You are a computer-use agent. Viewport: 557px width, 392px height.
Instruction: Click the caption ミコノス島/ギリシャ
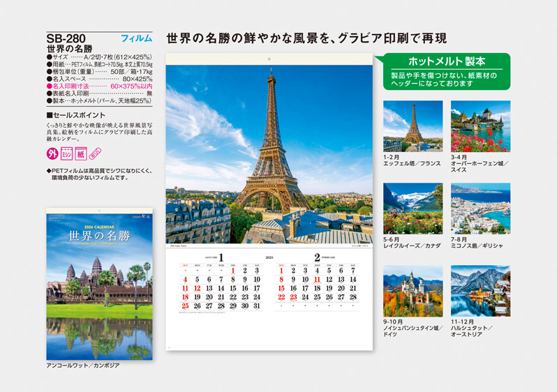click(x=477, y=246)
